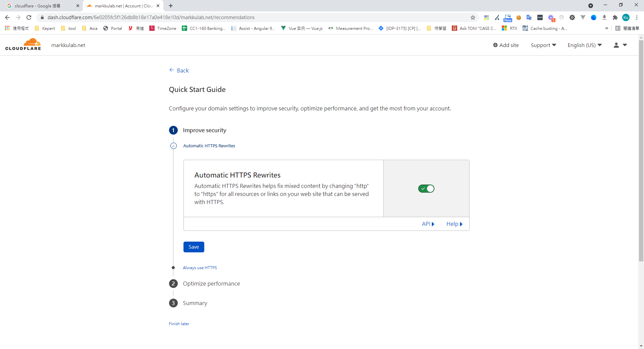This screenshot has width=644, height=349.
Task: Switch to the cloudflare Google search tab
Action: pos(40,6)
